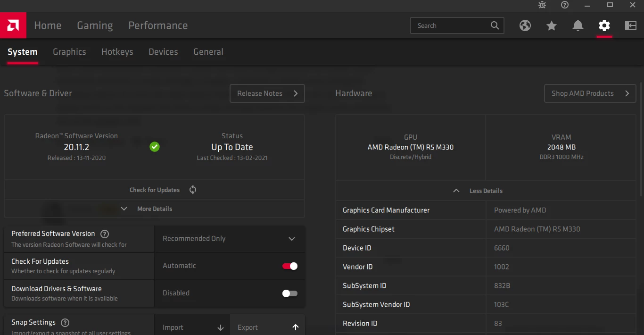Click GPU name AMD Radeon (TM) R5 M330

[x=411, y=147]
